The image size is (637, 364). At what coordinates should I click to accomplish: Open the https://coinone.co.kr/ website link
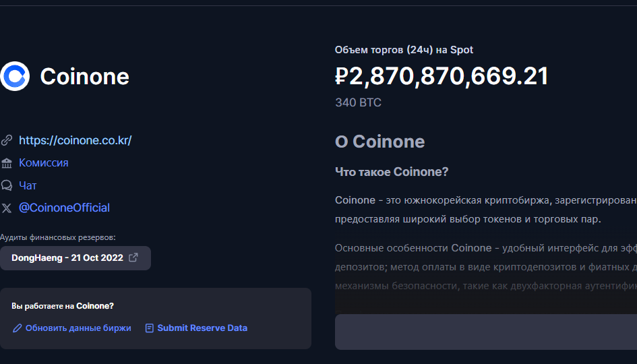click(75, 140)
